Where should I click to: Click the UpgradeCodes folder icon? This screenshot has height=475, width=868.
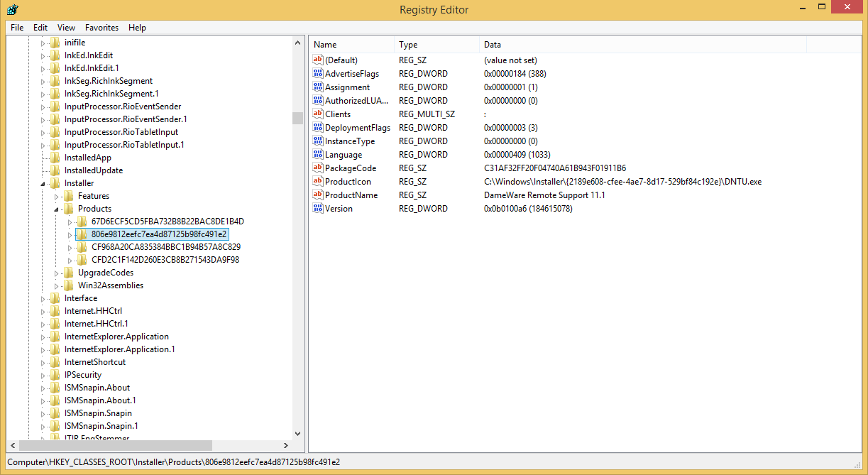click(x=68, y=273)
